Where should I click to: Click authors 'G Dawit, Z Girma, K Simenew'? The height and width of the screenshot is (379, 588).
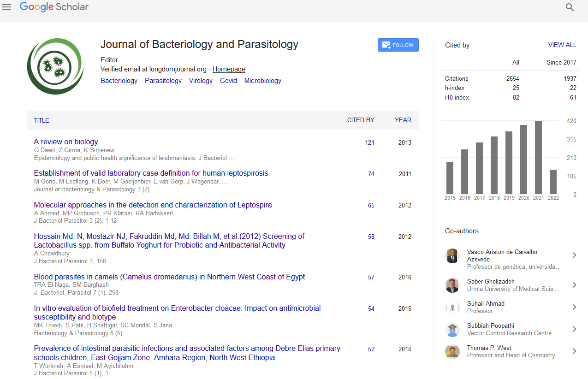click(74, 150)
